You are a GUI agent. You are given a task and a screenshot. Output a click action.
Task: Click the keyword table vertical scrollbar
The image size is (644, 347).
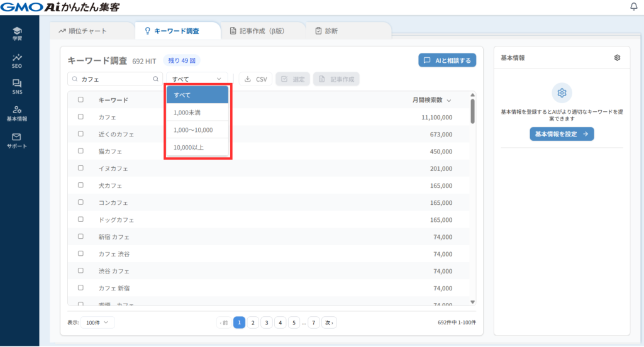pyautogui.click(x=472, y=111)
